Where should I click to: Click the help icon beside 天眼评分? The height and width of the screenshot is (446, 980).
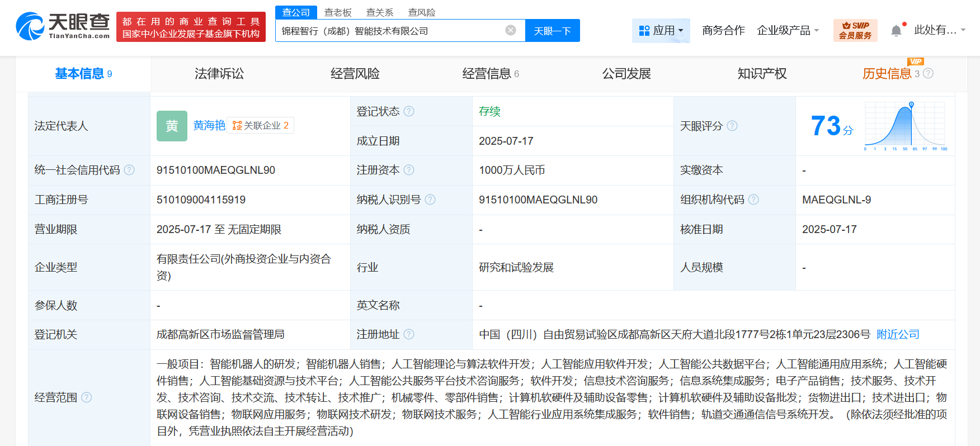click(x=732, y=126)
